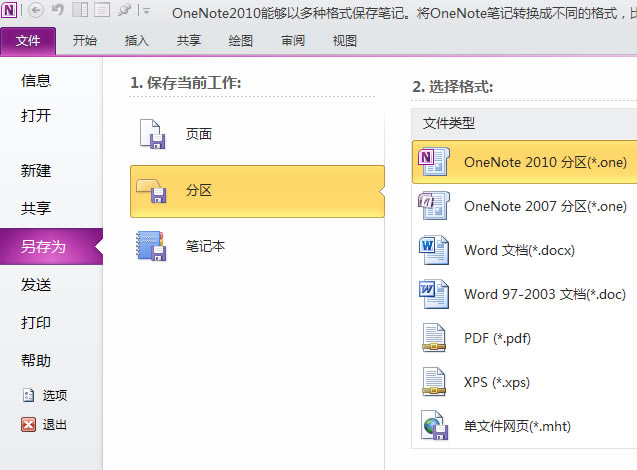Select 另存为 in the backstage menu

tap(51, 247)
